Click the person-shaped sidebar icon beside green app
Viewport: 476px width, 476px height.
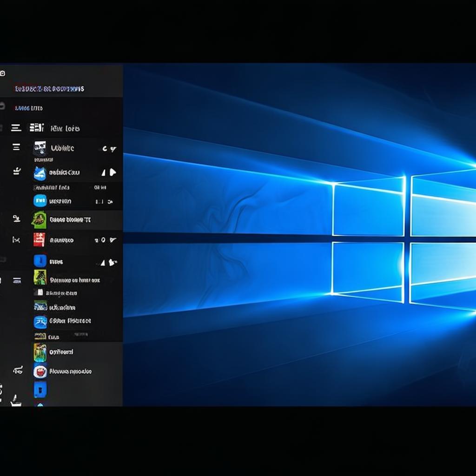pyautogui.click(x=16, y=218)
